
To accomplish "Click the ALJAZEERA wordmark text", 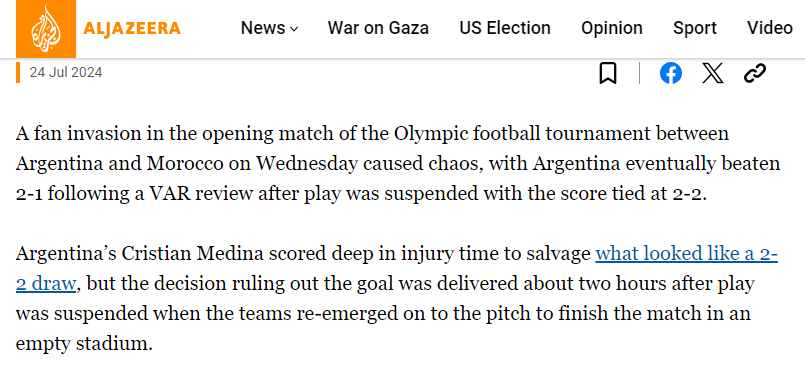I will pos(132,28).
